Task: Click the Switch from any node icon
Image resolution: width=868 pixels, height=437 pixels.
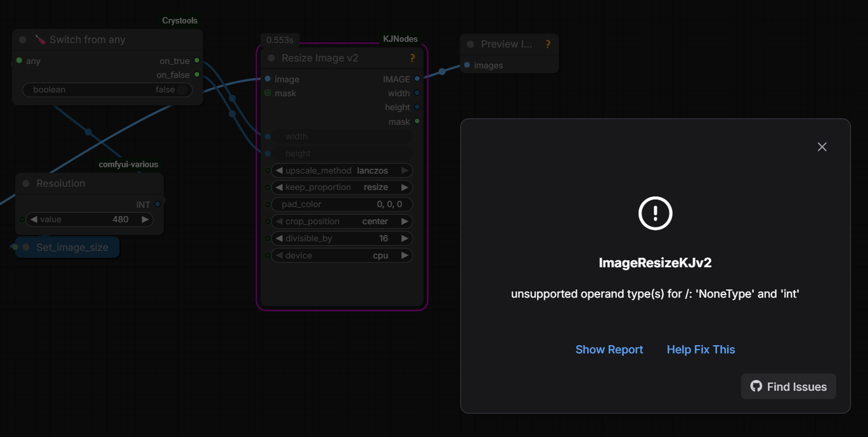Action: [x=40, y=39]
